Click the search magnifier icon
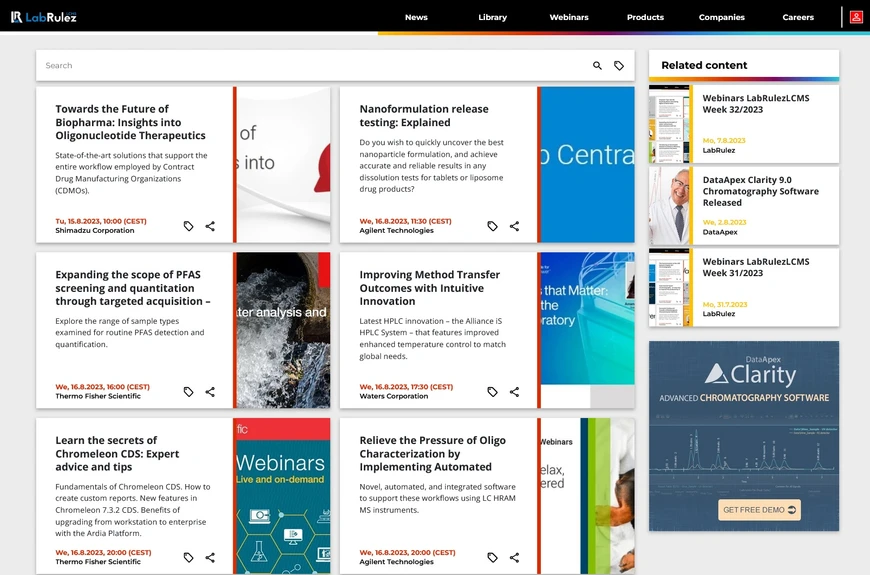This screenshot has height=575, width=870. tap(597, 65)
